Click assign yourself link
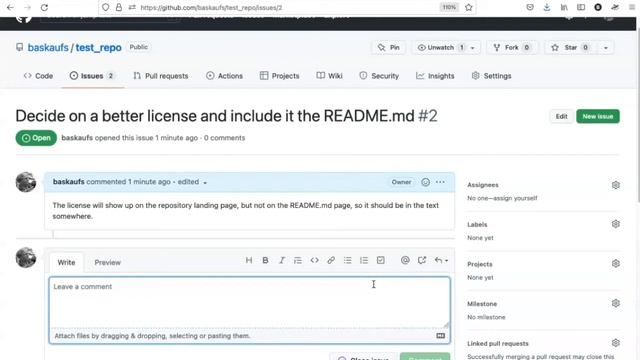 (516, 198)
